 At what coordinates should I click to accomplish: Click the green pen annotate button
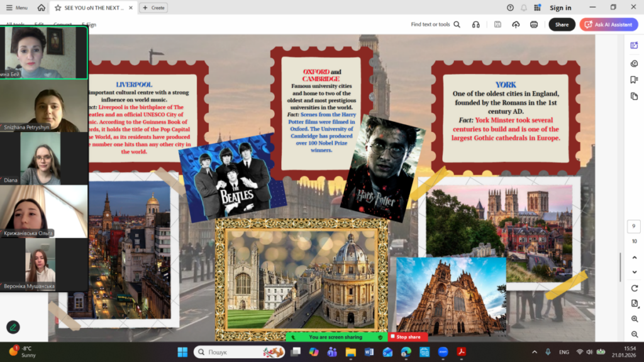[13, 327]
